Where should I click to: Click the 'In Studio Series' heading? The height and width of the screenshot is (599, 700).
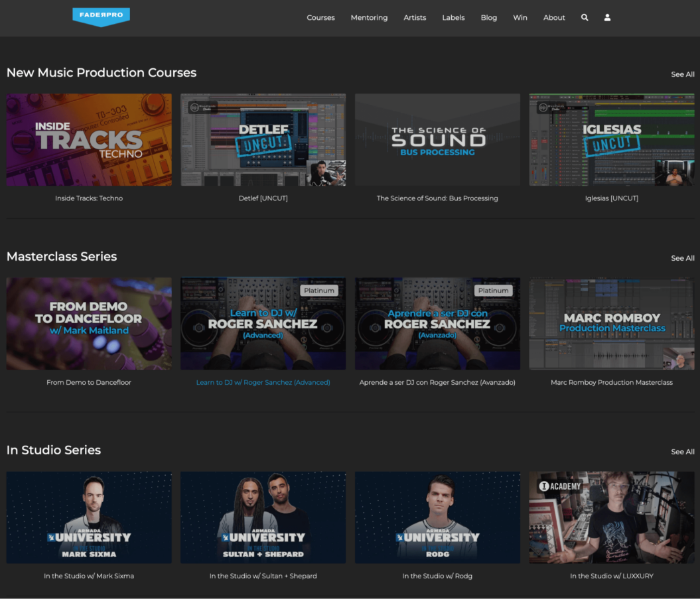[x=54, y=450]
